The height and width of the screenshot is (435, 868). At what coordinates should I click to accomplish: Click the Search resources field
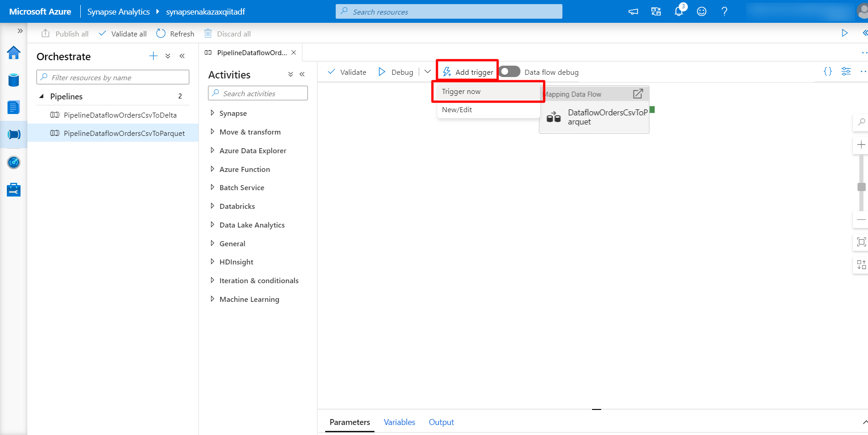coord(449,11)
